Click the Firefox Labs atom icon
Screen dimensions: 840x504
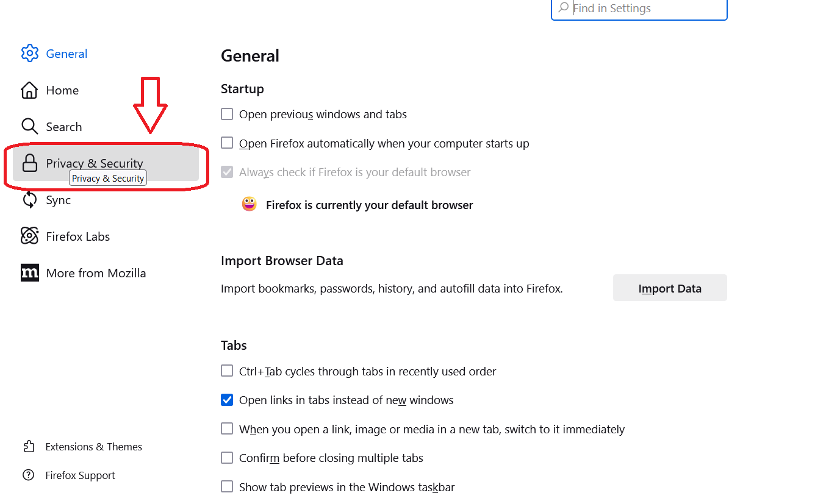[x=29, y=236]
